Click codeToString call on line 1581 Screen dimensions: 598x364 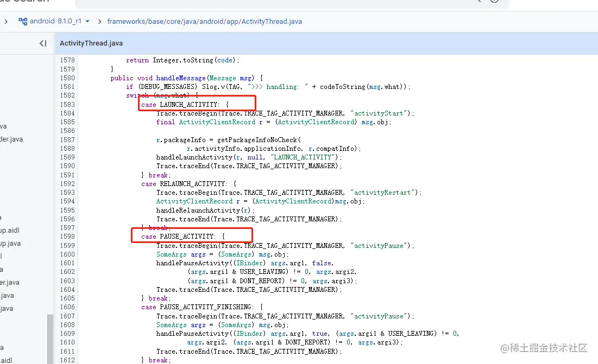coord(343,87)
